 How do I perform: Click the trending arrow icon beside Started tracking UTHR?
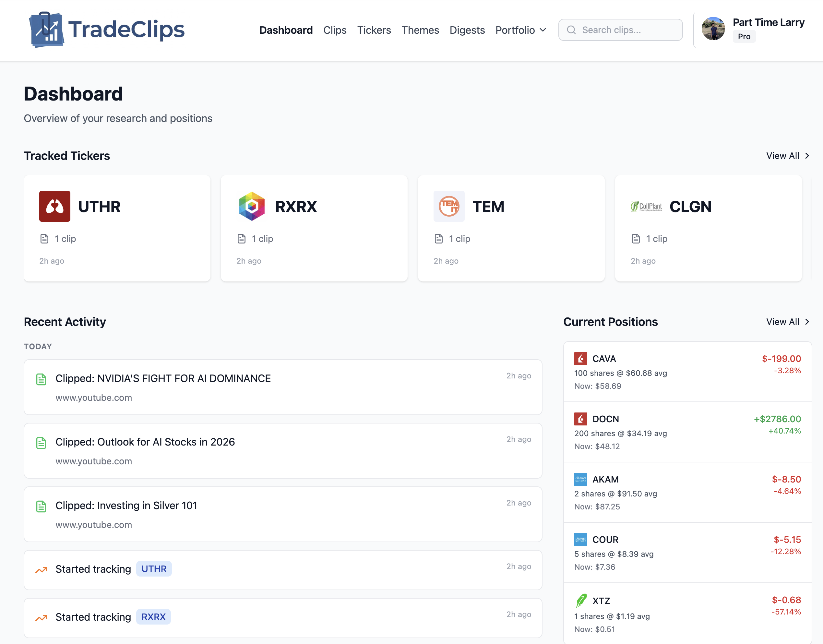(42, 569)
